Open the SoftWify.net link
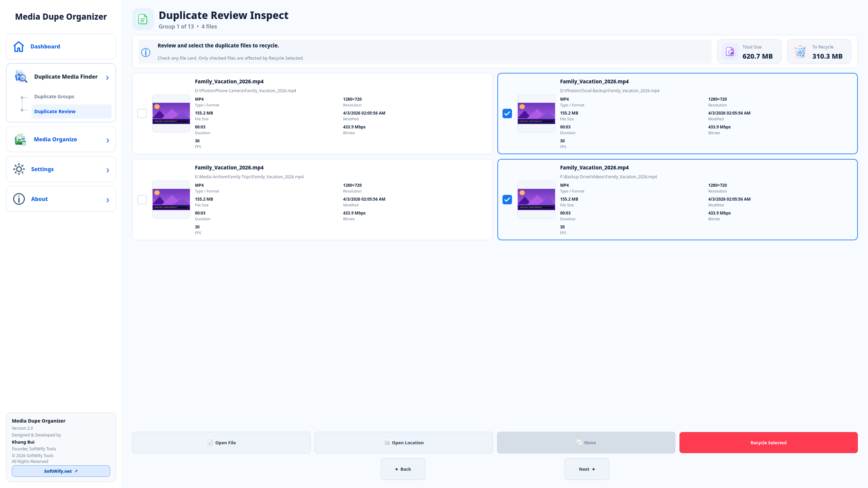 click(61, 471)
